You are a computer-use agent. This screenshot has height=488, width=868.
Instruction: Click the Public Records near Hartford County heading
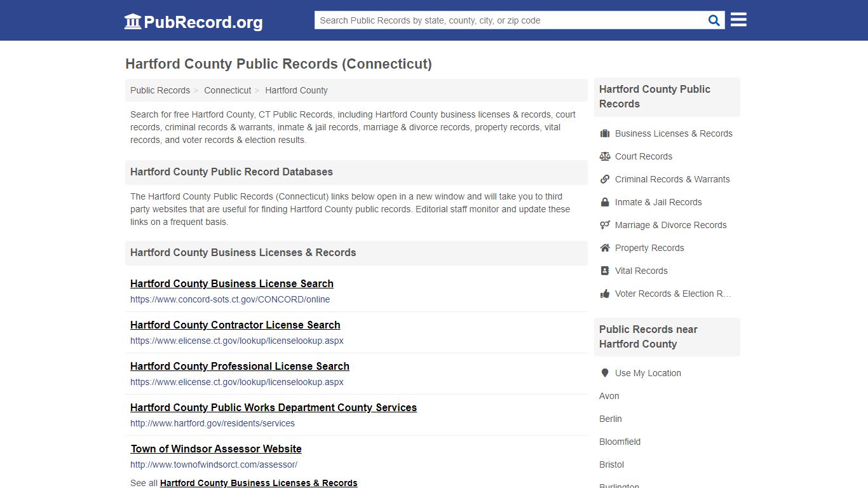(x=648, y=337)
